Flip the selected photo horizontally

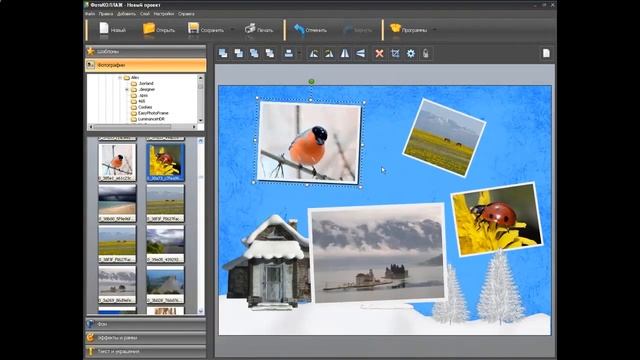click(x=345, y=53)
